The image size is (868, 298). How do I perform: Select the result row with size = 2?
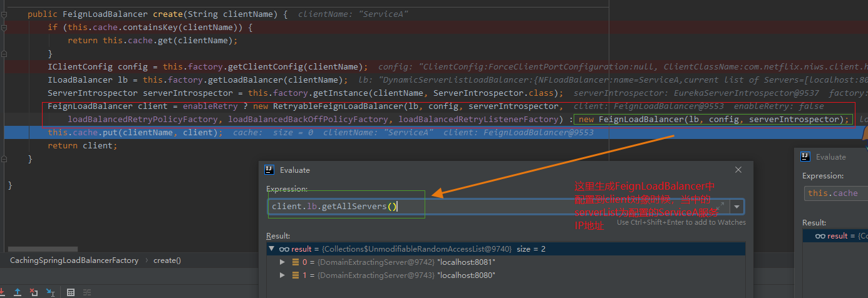point(506,249)
